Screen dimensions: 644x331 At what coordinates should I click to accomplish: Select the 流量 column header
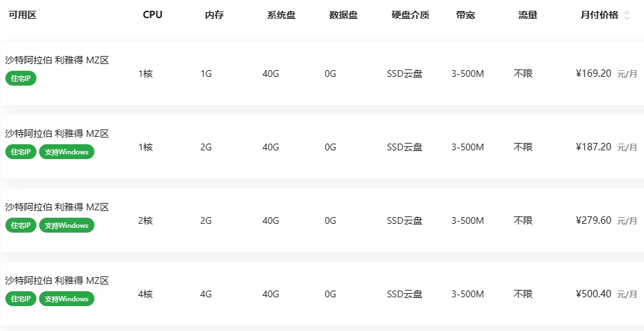point(528,16)
